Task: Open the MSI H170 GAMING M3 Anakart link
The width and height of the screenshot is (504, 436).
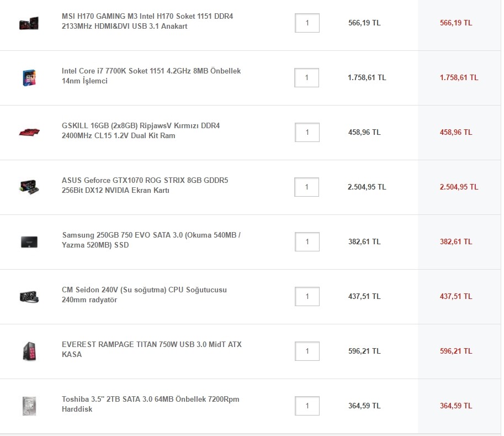Action: coord(147,22)
